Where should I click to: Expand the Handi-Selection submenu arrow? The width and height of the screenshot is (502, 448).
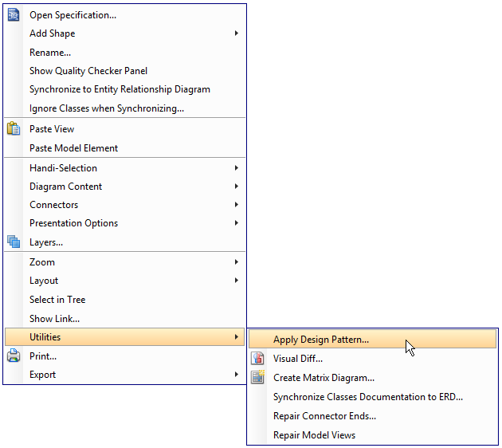point(237,167)
